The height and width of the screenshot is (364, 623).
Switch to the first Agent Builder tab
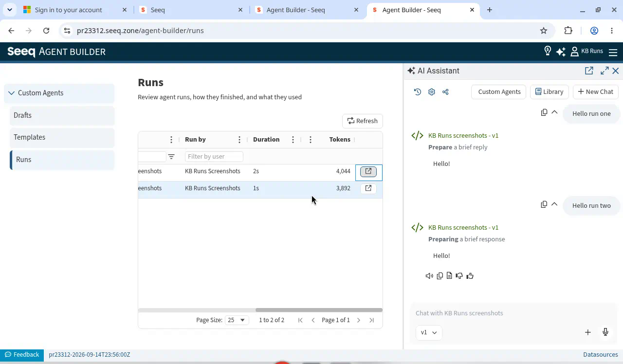(307, 10)
